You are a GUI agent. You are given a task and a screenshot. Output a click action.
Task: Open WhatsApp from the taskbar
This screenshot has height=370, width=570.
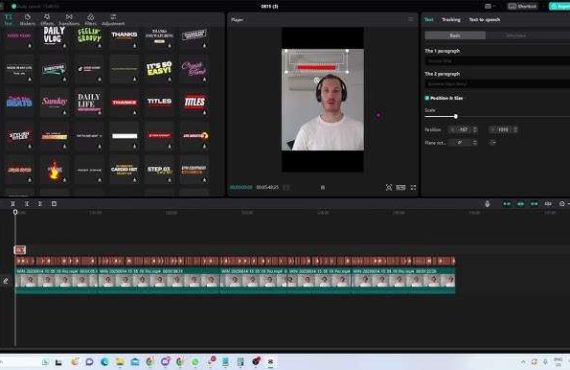tap(195, 362)
